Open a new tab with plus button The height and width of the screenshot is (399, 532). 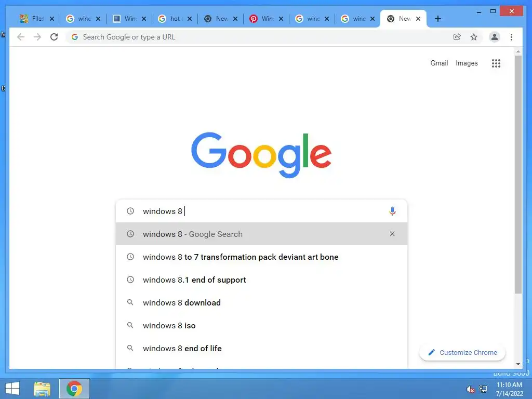pos(437,19)
